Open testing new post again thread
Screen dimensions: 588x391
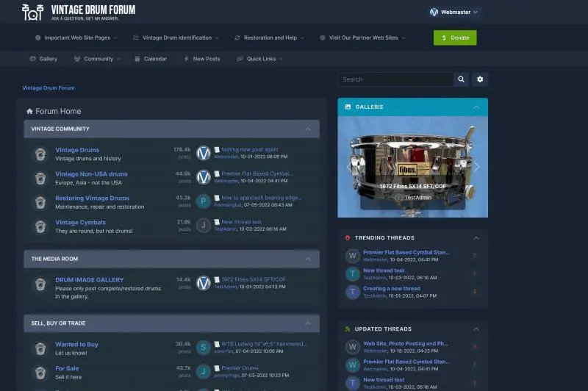[250, 150]
